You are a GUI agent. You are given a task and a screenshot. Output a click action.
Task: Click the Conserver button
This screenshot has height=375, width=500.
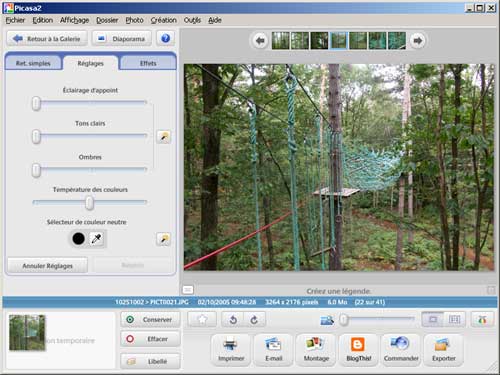[x=150, y=319]
